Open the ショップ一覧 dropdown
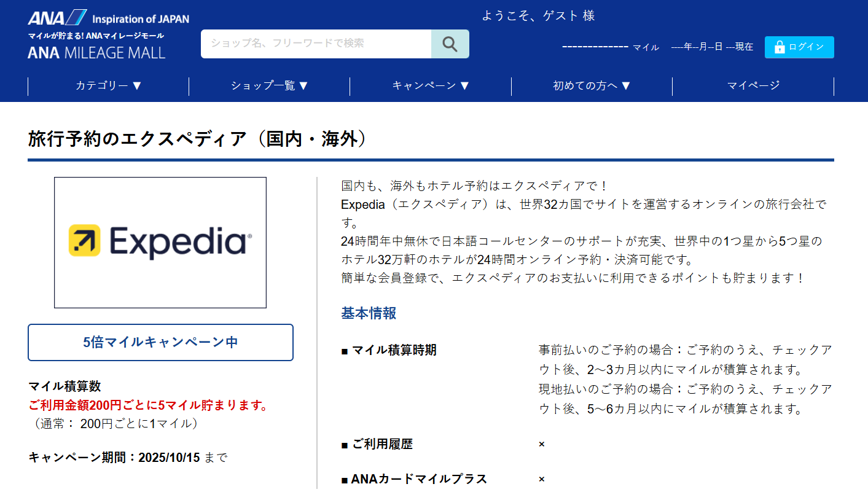The height and width of the screenshot is (500, 868). tap(269, 86)
